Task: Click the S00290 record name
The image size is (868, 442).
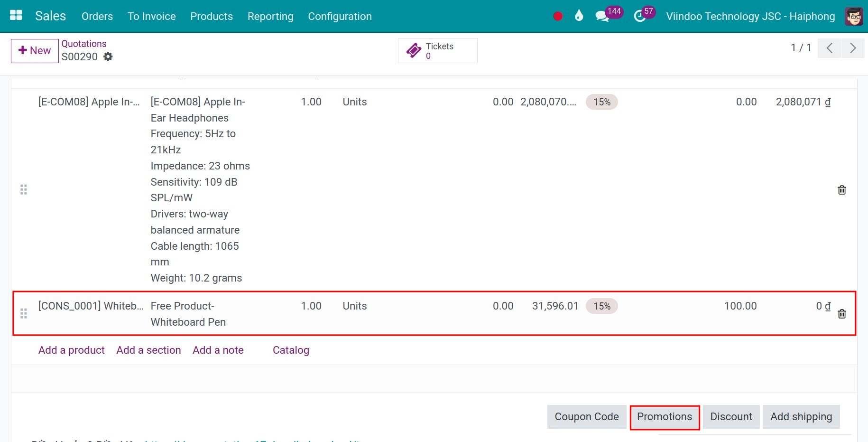Action: click(80, 56)
